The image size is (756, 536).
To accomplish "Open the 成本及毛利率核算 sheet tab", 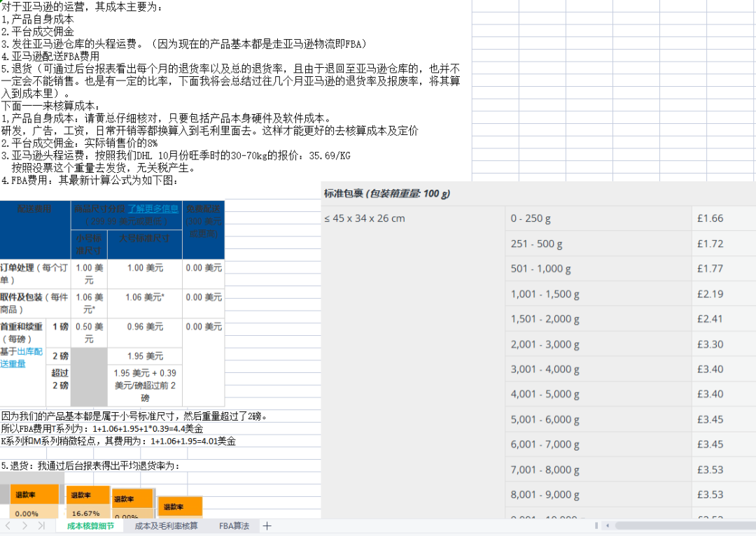I will (x=166, y=526).
